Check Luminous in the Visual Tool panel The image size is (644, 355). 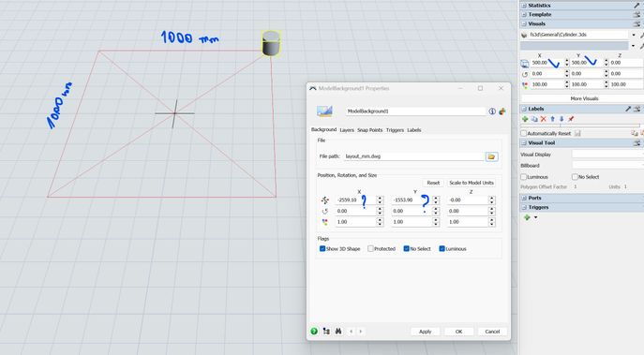point(524,177)
